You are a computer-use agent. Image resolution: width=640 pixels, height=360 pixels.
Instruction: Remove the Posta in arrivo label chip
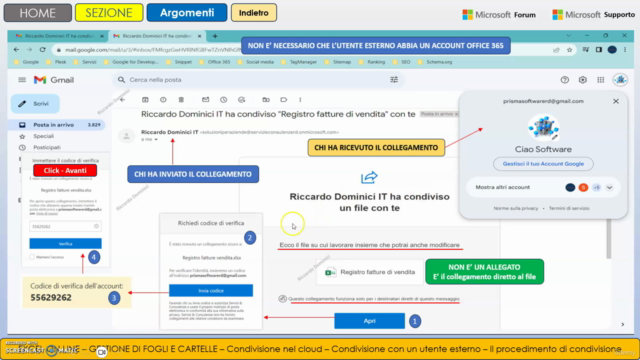pos(456,114)
